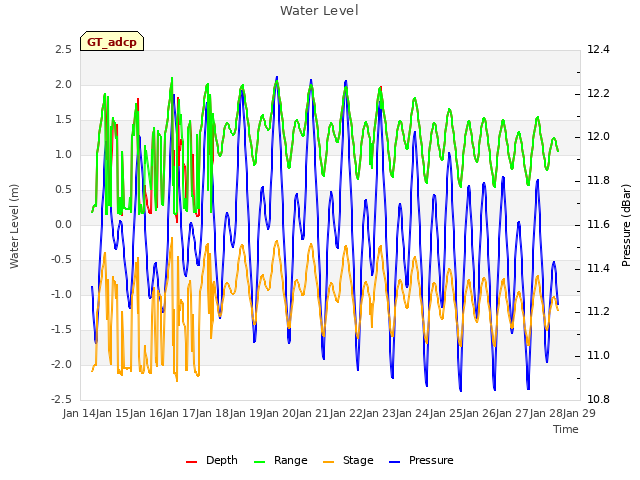Click the blue Pressure legend swatch
The width and height of the screenshot is (640, 480).
click(395, 462)
